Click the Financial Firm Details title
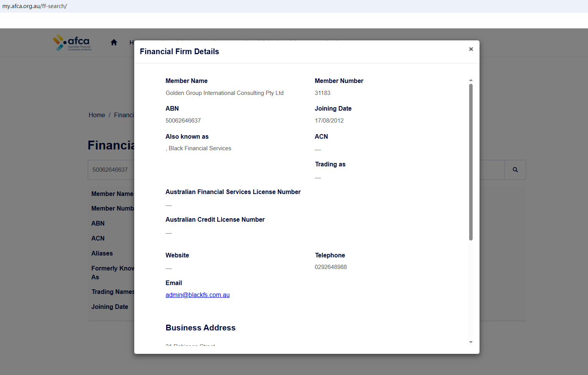The width and height of the screenshot is (588, 375). (x=179, y=51)
